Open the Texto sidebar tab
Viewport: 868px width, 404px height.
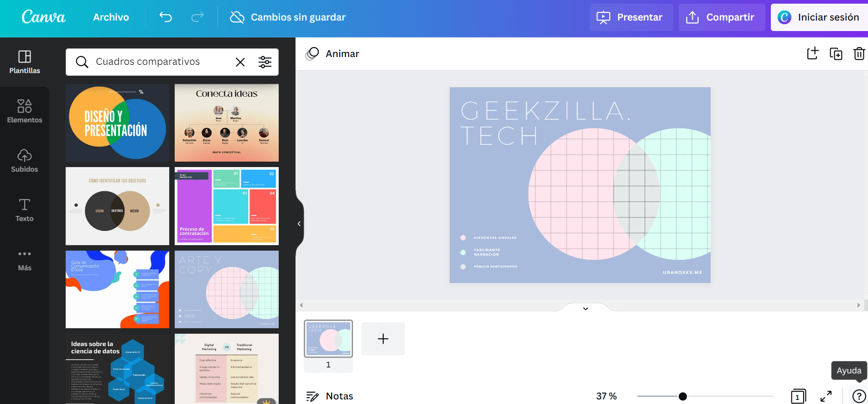click(x=25, y=210)
